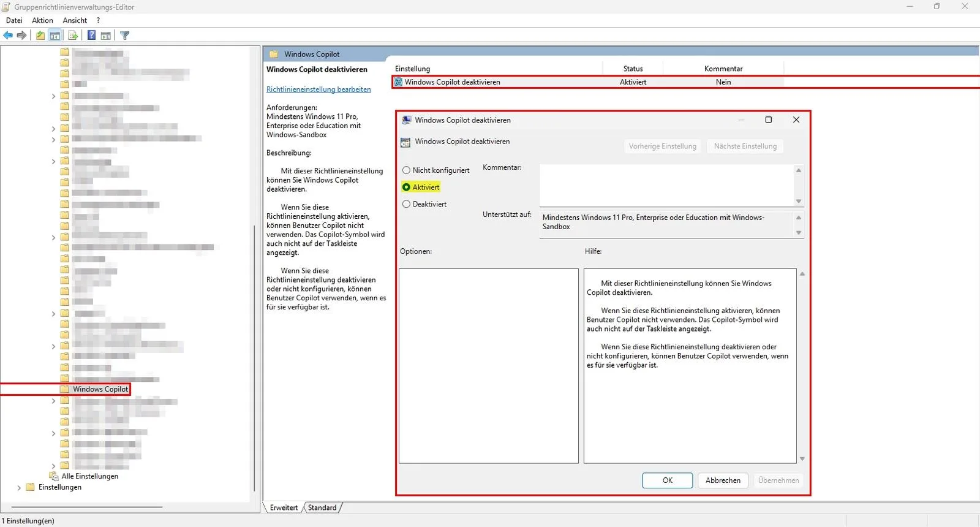Open Help via blue question mark icon
This screenshot has width=980, height=527.
point(91,36)
